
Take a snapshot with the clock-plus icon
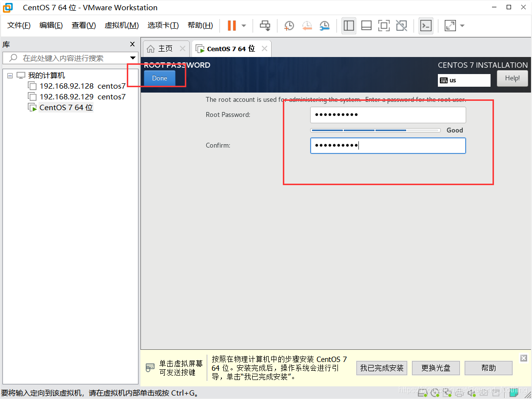289,25
